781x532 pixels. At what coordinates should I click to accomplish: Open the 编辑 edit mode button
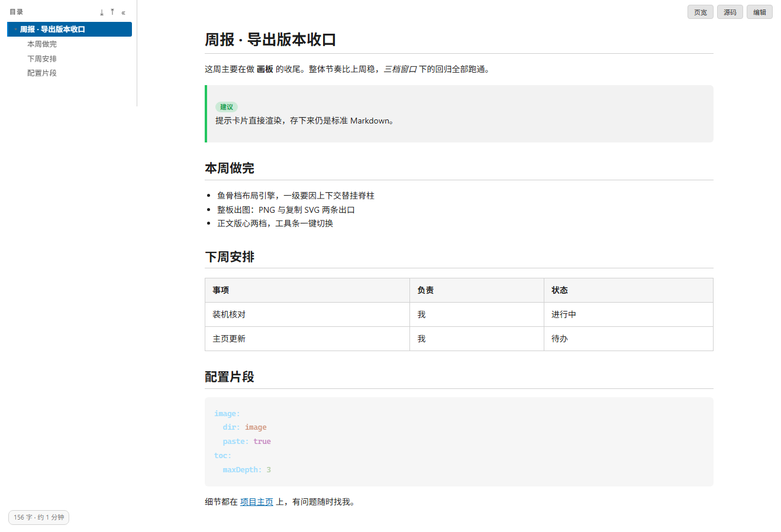click(x=760, y=12)
